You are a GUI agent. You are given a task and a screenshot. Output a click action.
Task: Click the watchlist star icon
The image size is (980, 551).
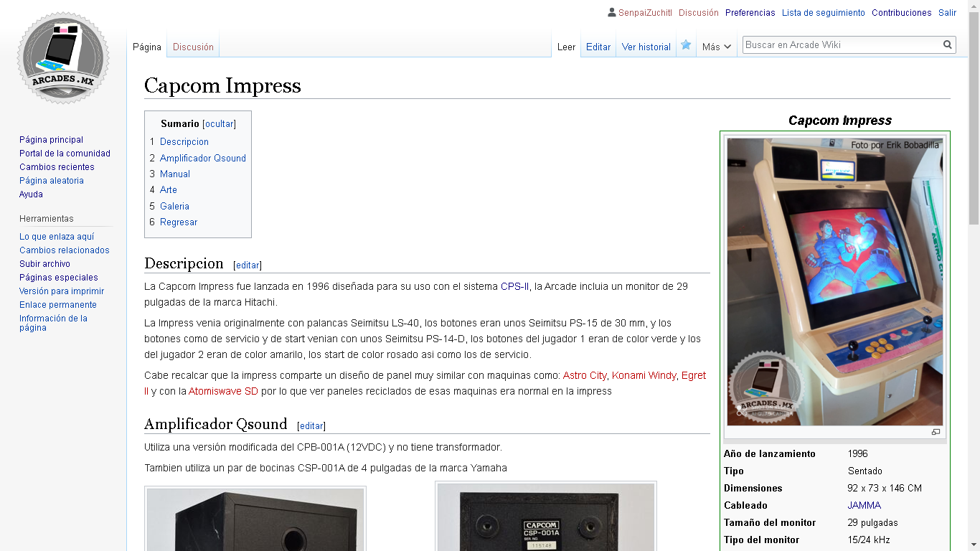(686, 45)
